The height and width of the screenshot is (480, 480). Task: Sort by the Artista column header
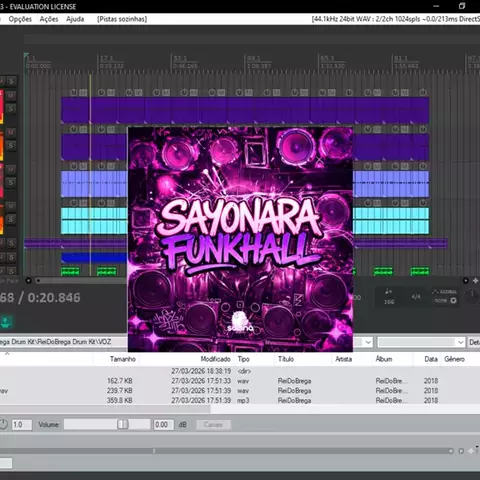pyautogui.click(x=343, y=359)
